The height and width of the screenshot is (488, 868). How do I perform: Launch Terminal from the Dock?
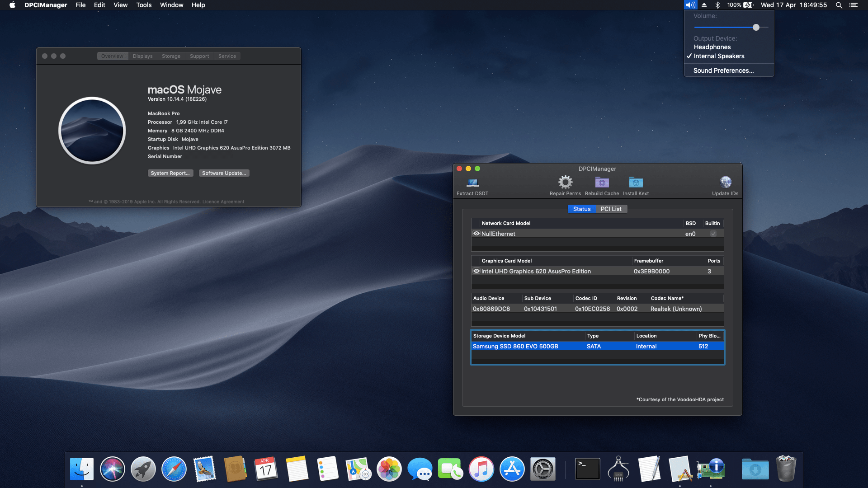[587, 469]
